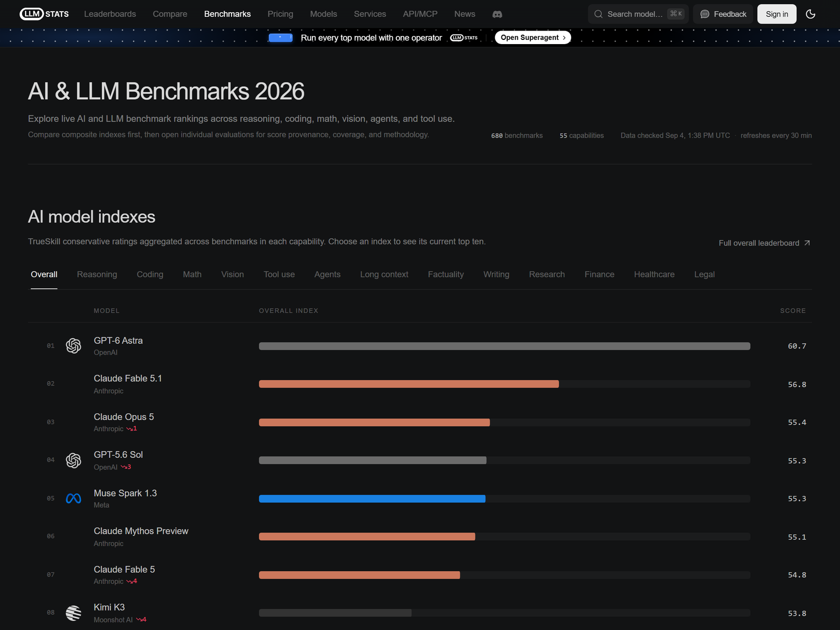The image size is (840, 630).
Task: Click the LLM Stats logo in the banner
Action: pos(464,38)
